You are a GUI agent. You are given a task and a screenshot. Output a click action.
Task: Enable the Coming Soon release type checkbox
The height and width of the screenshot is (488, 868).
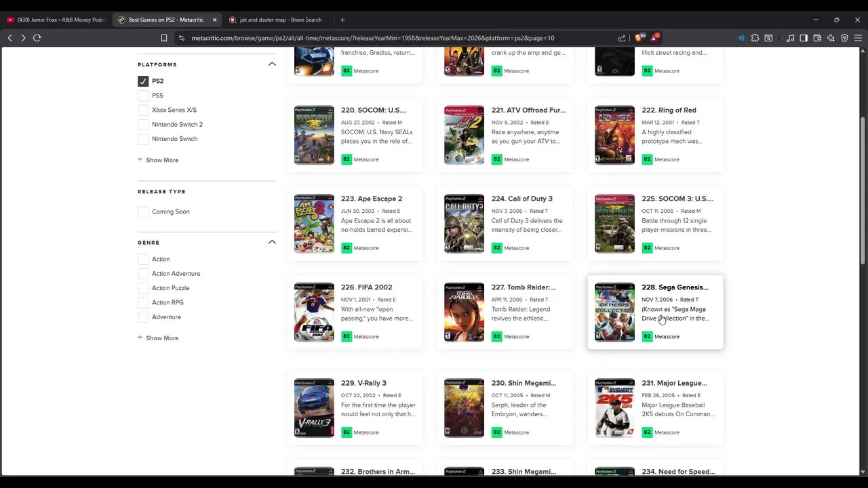tap(143, 211)
